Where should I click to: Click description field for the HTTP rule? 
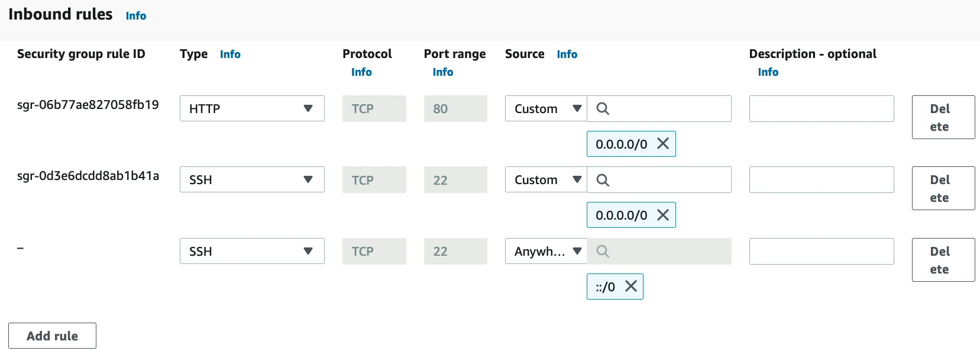[x=821, y=109]
